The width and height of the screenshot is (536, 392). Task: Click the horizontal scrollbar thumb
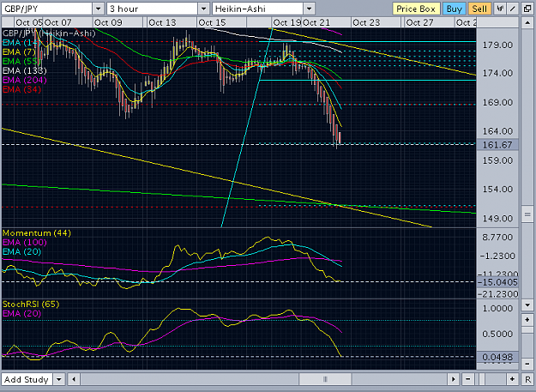click(x=325, y=379)
